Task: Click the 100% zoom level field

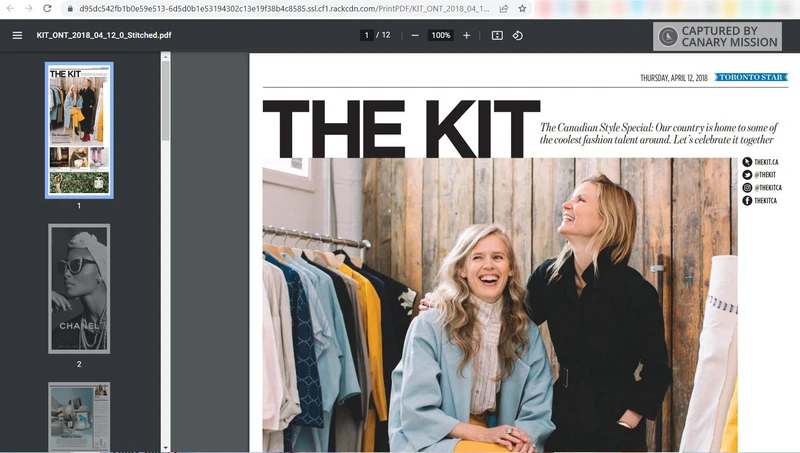Action: tap(441, 35)
